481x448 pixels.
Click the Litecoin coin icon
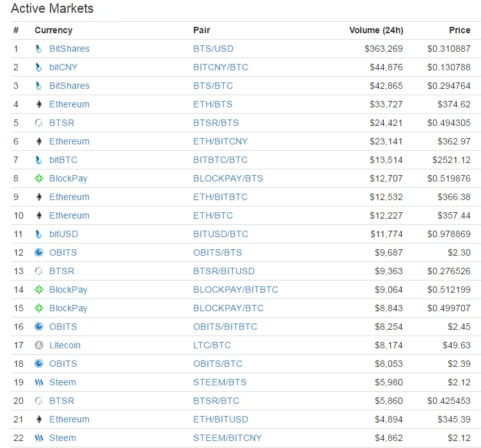pos(38,345)
